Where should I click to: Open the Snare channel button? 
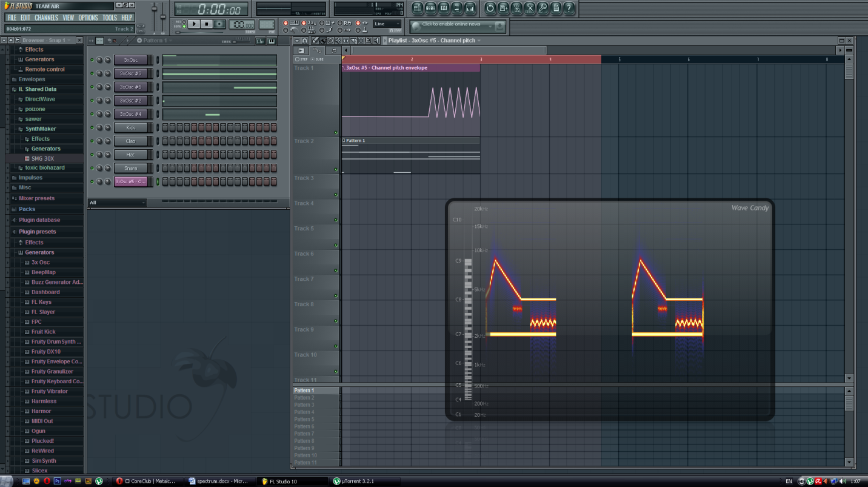click(x=130, y=168)
